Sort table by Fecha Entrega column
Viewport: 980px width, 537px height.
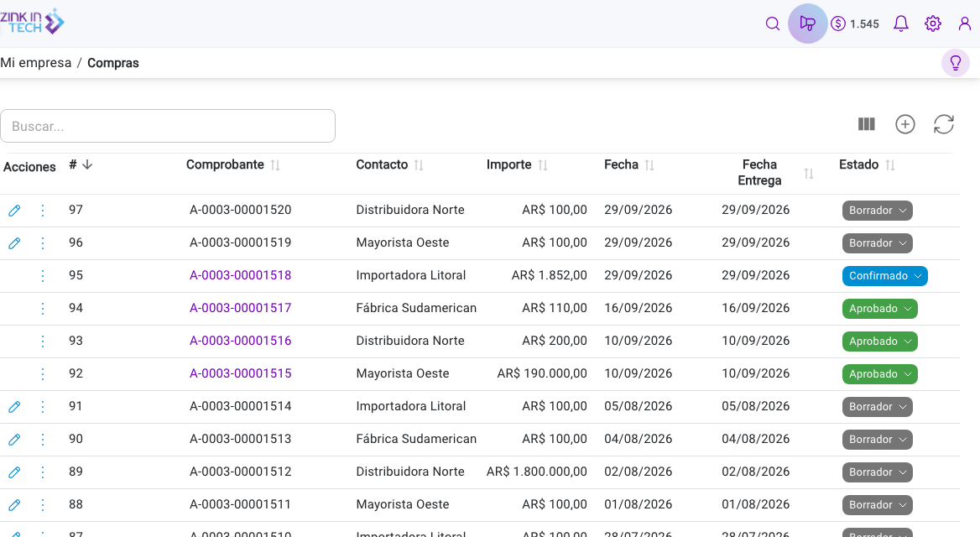[x=775, y=173]
